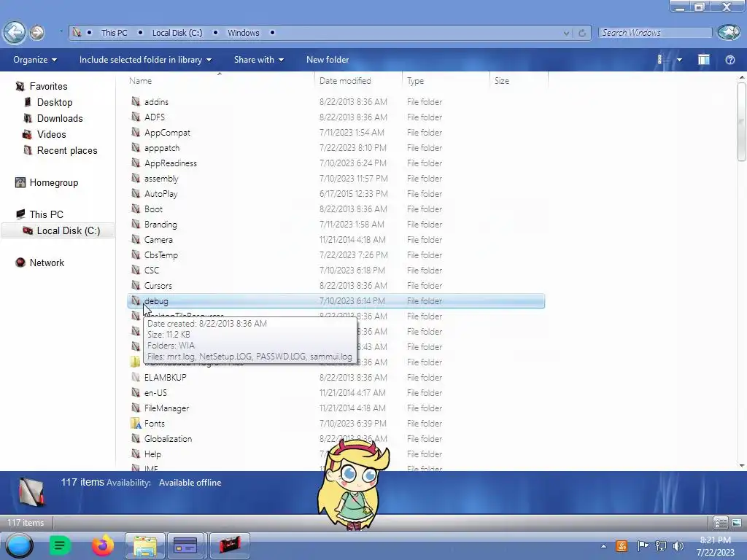Select the debug folder name
The height and width of the screenshot is (560, 747).
pyautogui.click(x=156, y=301)
